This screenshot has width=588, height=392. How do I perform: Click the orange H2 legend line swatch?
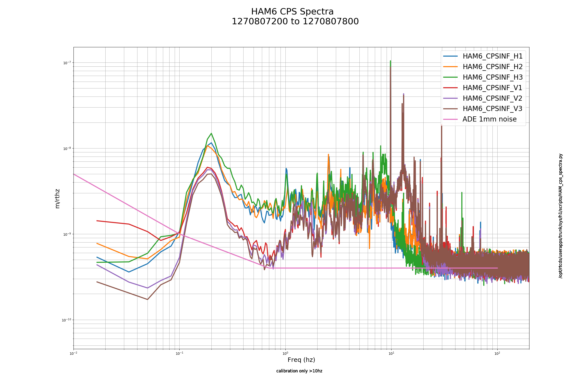[x=451, y=67]
